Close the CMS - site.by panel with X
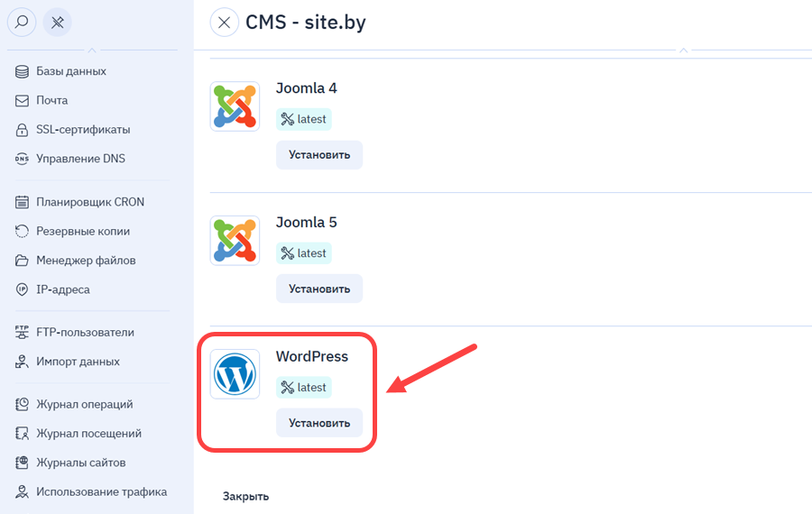 tap(225, 23)
